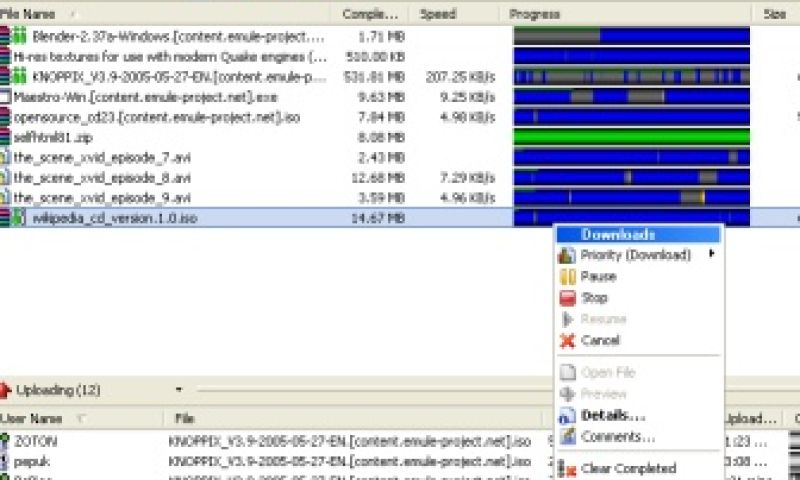Click the 14.67 MB completed value
The width and height of the screenshot is (800, 480).
click(x=378, y=218)
